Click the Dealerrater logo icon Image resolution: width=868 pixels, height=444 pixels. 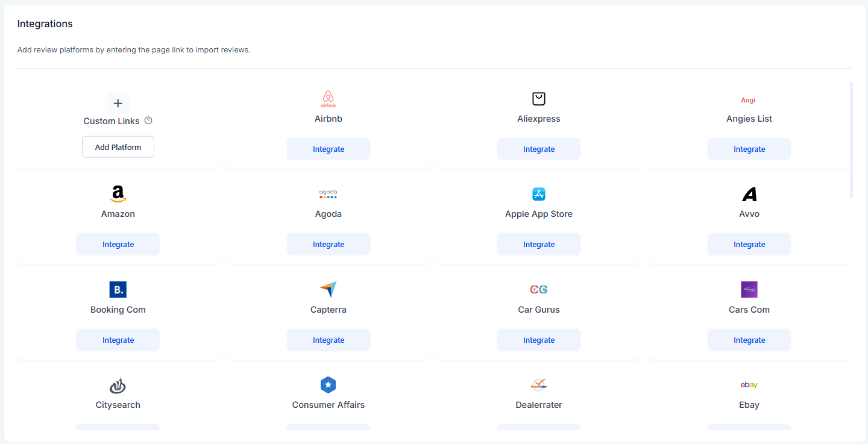coord(539,384)
